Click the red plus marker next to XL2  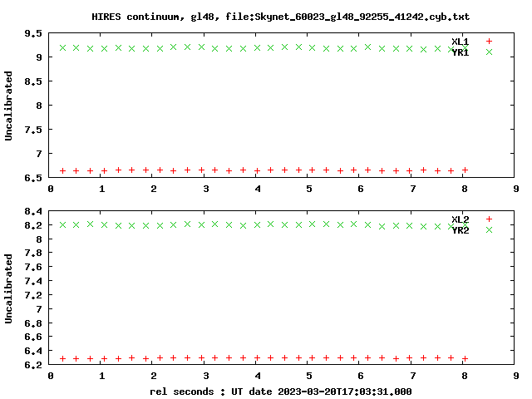point(489,219)
